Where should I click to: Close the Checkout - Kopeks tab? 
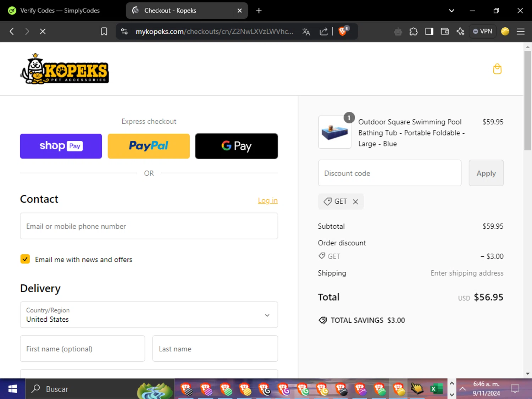pyautogui.click(x=240, y=11)
